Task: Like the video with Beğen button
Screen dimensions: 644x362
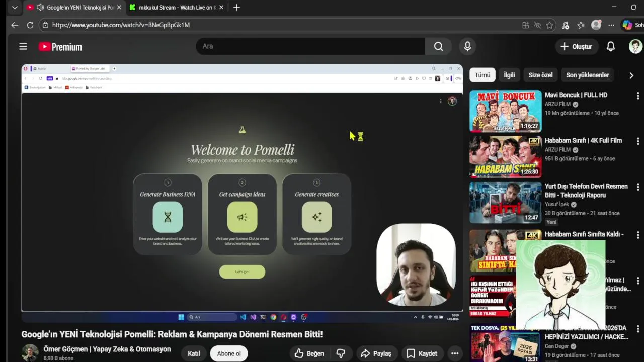Action: (x=309, y=353)
